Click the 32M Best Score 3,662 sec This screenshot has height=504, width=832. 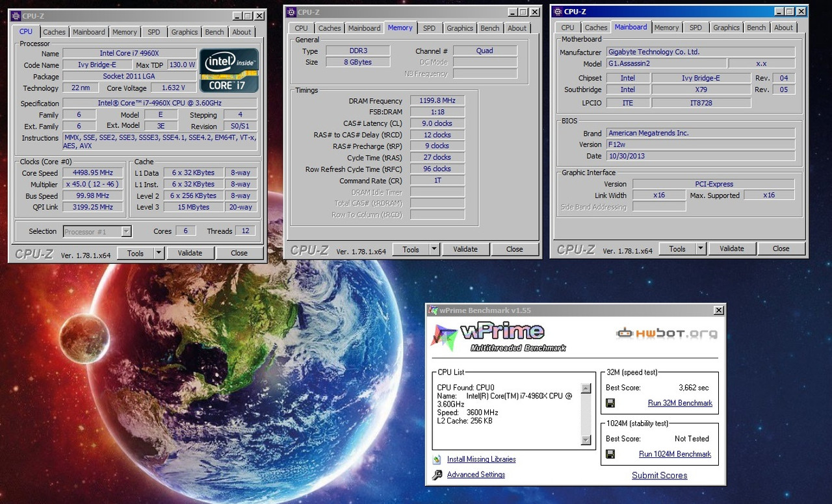(x=694, y=388)
